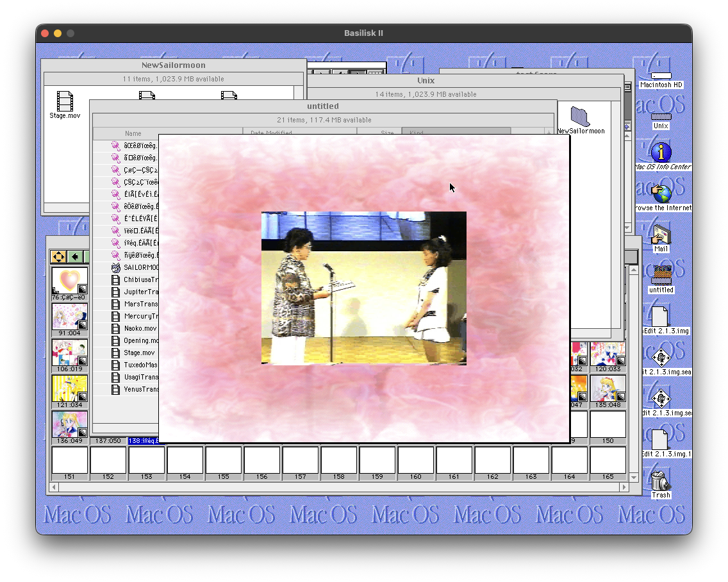Open the Trash icon on desktop
Image resolution: width=728 pixels, height=582 pixels.
[x=661, y=481]
